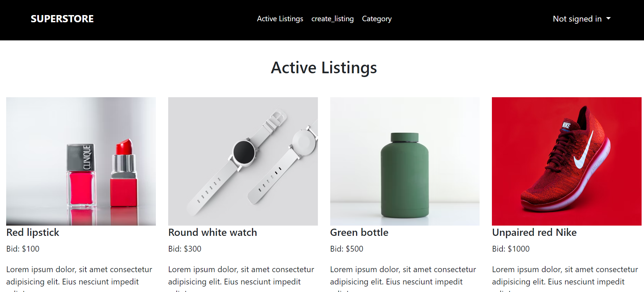Click the Red lipstick description text

79,276
